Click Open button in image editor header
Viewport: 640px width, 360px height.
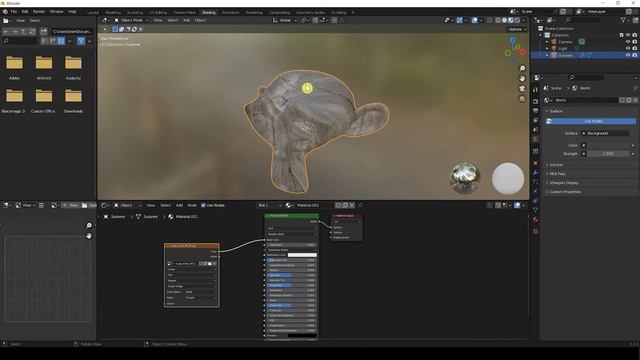coord(89,205)
